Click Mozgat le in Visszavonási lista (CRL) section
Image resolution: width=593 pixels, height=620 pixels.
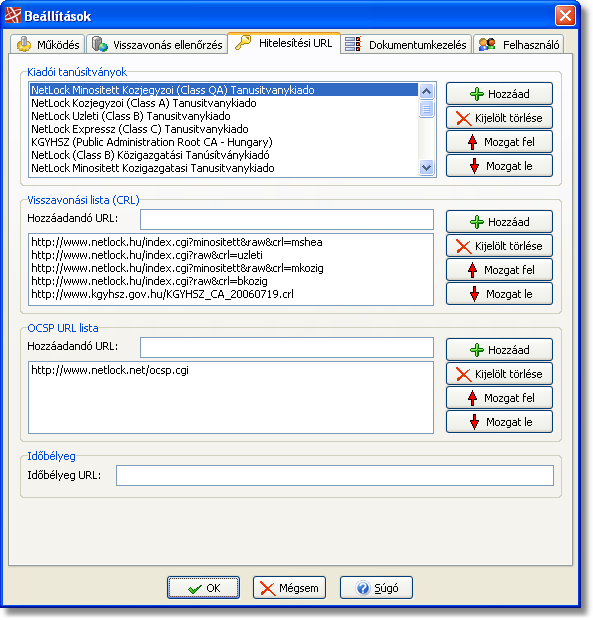coord(499,294)
